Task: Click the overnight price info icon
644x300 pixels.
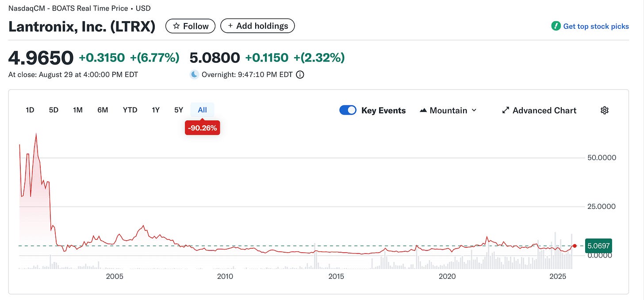Action: pyautogui.click(x=300, y=75)
